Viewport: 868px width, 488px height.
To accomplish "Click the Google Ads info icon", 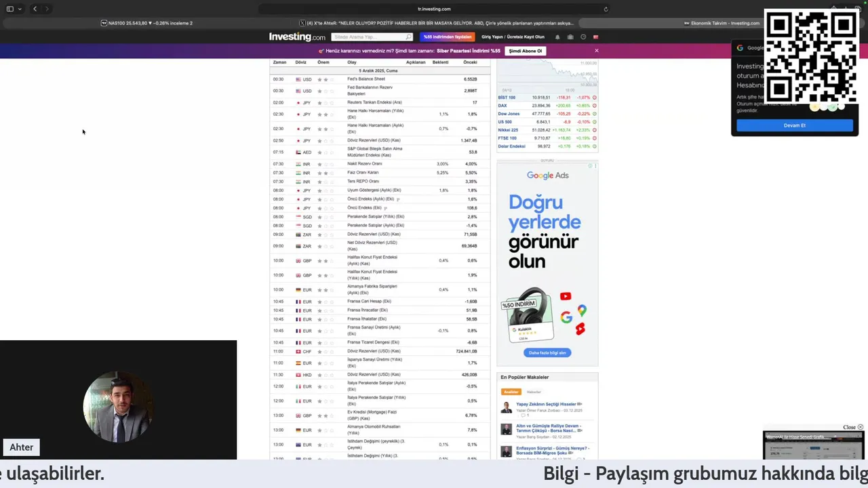I will point(591,166).
